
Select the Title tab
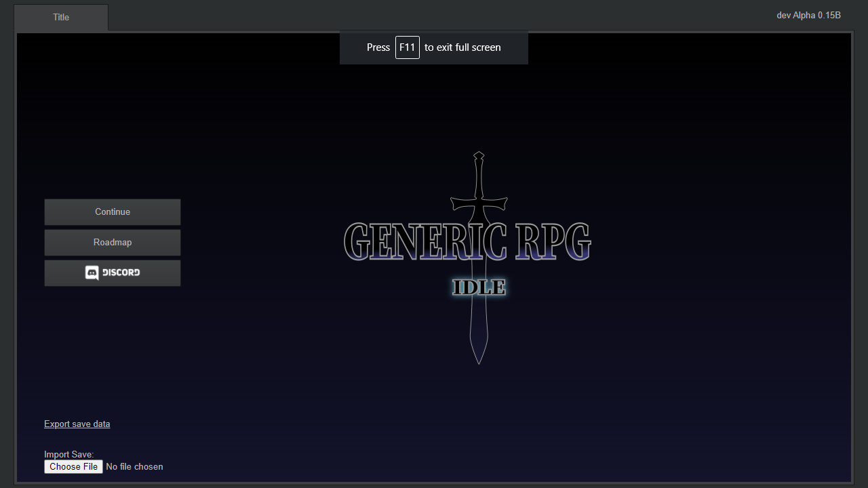tap(61, 18)
